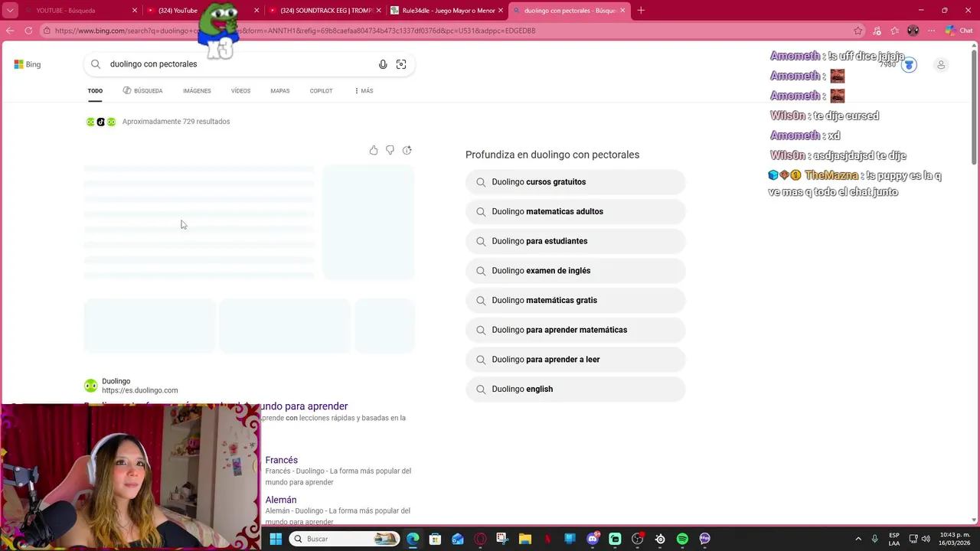
Task: Go back with browser back arrow
Action: tap(10, 31)
